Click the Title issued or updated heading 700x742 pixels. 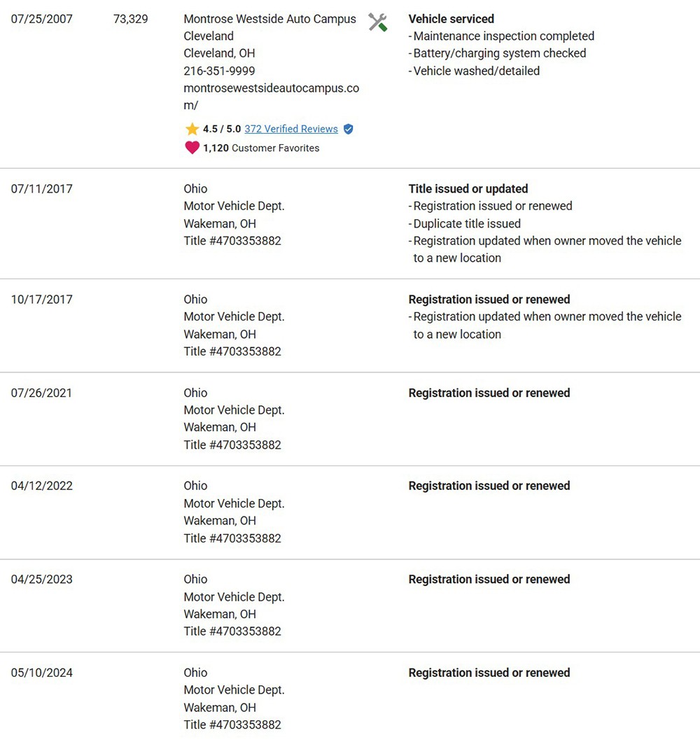pos(468,188)
